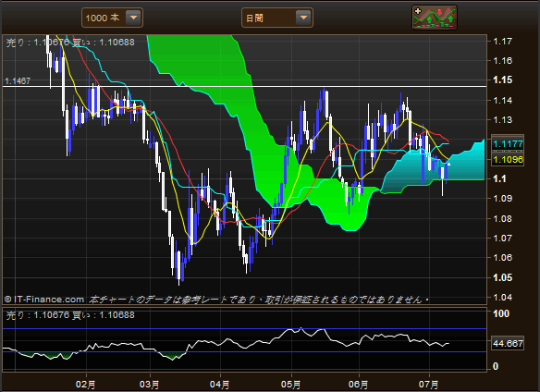Click the 05月 time axis marker
Viewport: 540px width, 392px height.
[x=290, y=385]
